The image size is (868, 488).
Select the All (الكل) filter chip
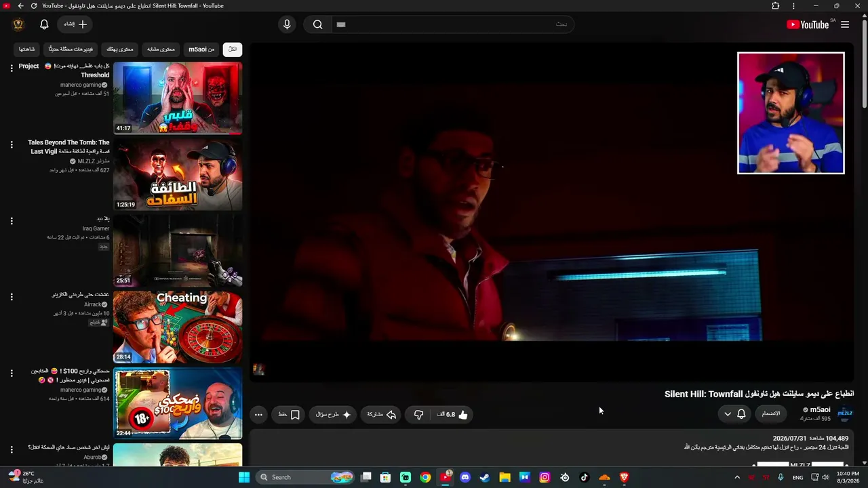click(x=232, y=49)
